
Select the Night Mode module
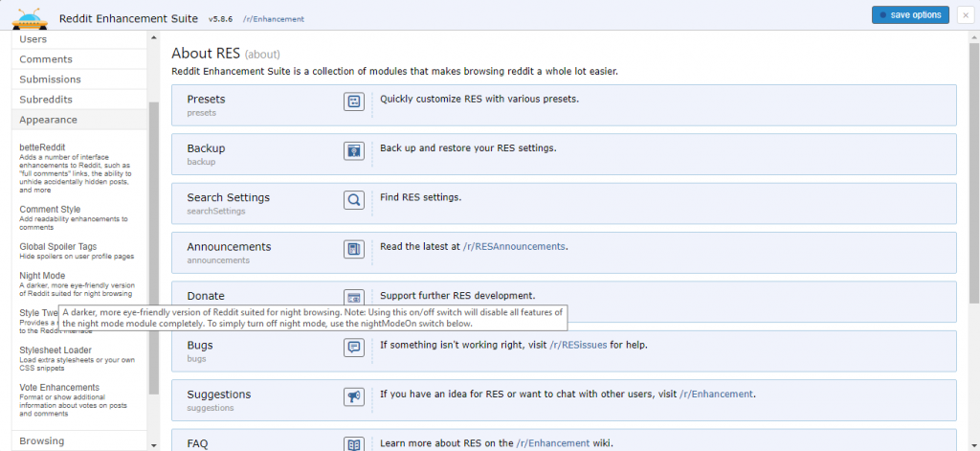tap(42, 276)
